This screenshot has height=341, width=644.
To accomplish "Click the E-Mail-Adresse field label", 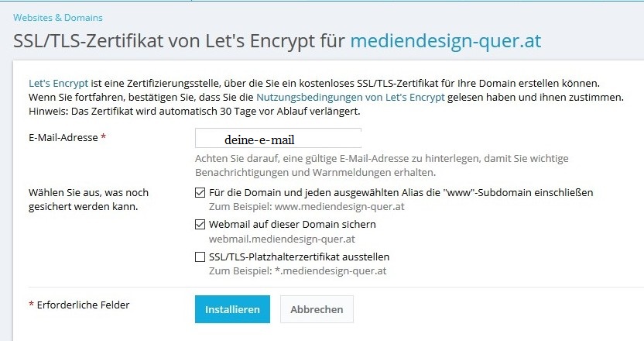I will coord(67,137).
